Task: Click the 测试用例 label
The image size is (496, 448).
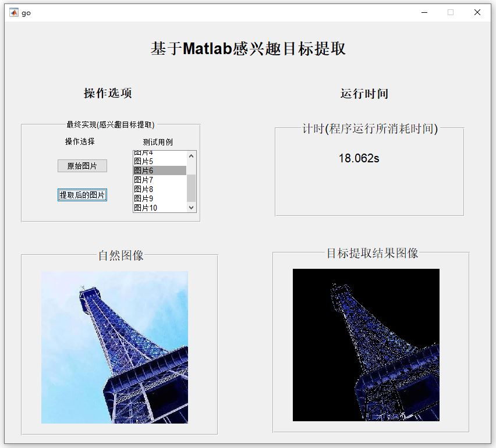Action: [158, 142]
